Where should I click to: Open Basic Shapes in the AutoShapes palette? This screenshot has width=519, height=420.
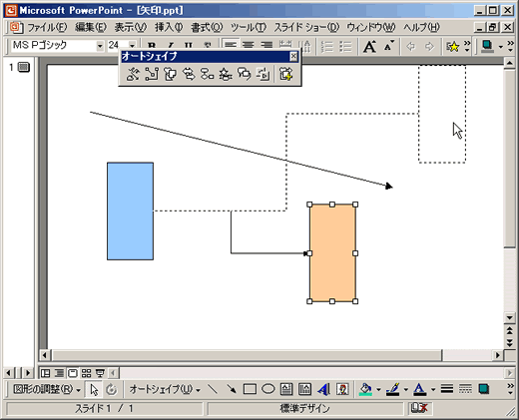coord(170,74)
